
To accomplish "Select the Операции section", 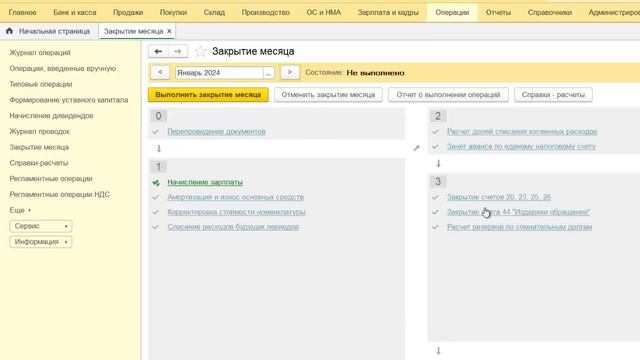I will point(452,13).
